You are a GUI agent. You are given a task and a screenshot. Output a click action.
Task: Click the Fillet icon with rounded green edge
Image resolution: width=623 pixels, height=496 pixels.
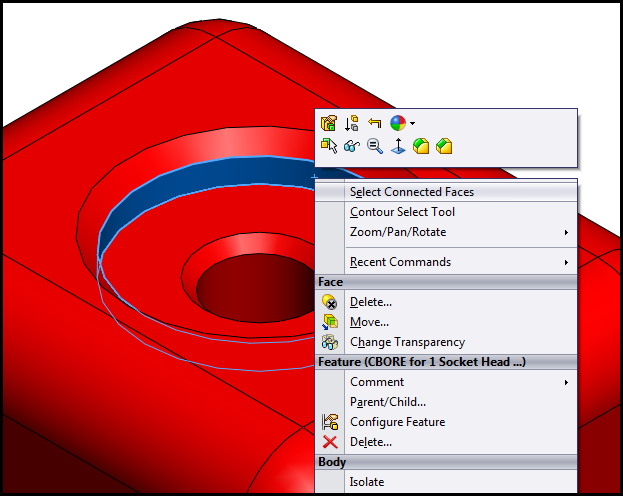click(x=421, y=146)
